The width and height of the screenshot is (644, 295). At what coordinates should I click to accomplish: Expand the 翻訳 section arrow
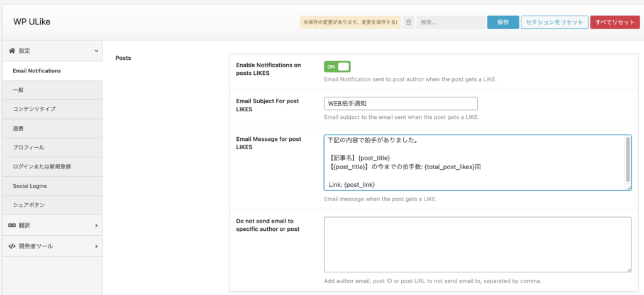96,225
